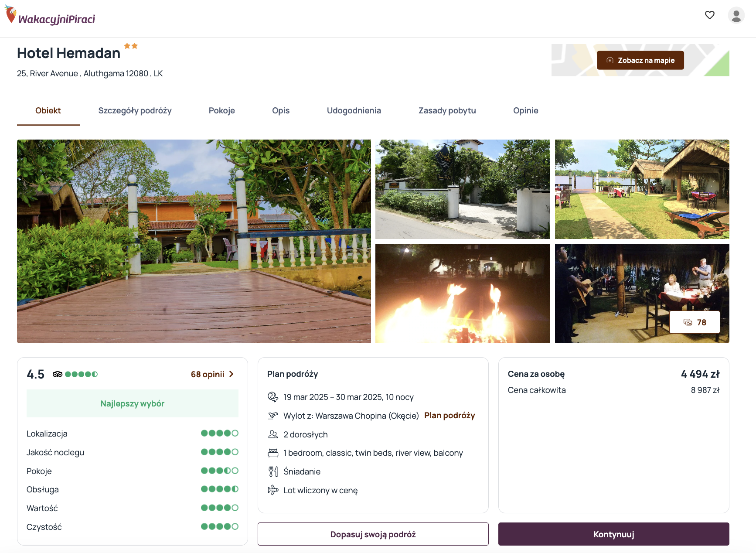Click the hotel two-star rating icon
The width and height of the screenshot is (756, 553).
click(131, 46)
